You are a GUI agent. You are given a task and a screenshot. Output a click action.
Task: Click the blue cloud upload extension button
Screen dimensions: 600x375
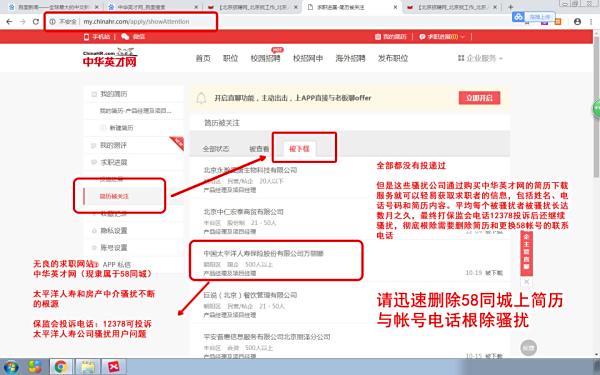(x=533, y=17)
